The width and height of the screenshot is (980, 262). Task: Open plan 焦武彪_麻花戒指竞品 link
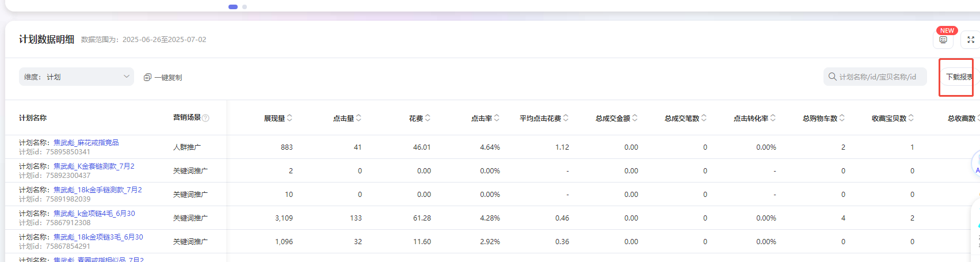click(x=86, y=142)
